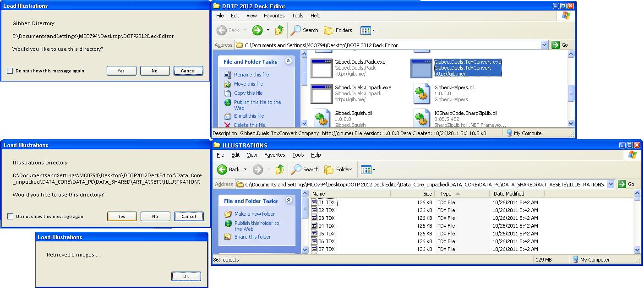This screenshot has width=644, height=289.
Task: Open Favorites menu in DOTP 2012 Deck Editor window
Action: 274,16
